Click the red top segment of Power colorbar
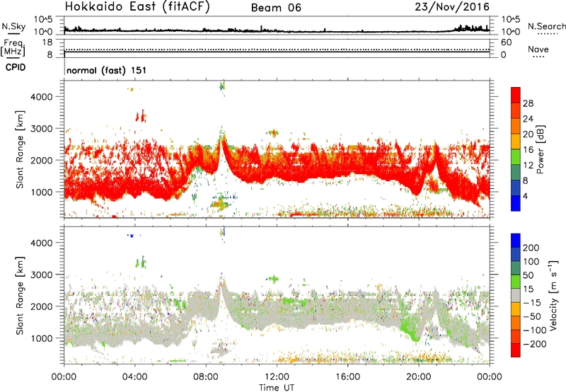Viewport: 566px width, 392px height. 516,95
